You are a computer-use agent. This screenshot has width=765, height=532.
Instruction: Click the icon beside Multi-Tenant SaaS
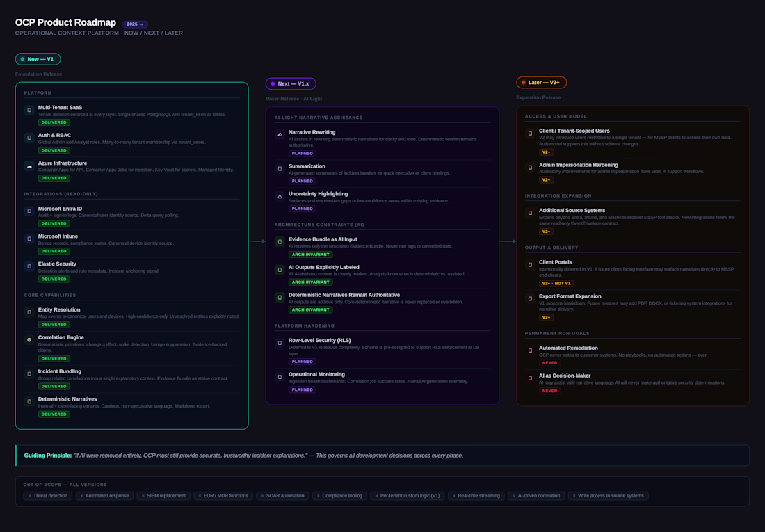(29, 111)
